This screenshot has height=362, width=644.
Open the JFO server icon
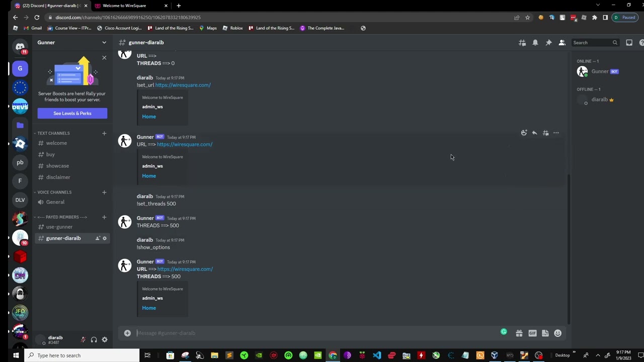pos(20,312)
